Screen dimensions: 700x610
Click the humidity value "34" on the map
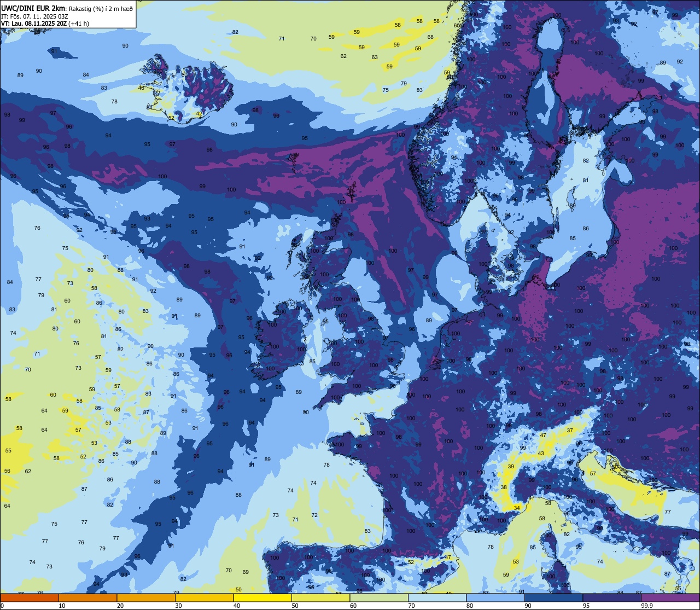click(517, 508)
